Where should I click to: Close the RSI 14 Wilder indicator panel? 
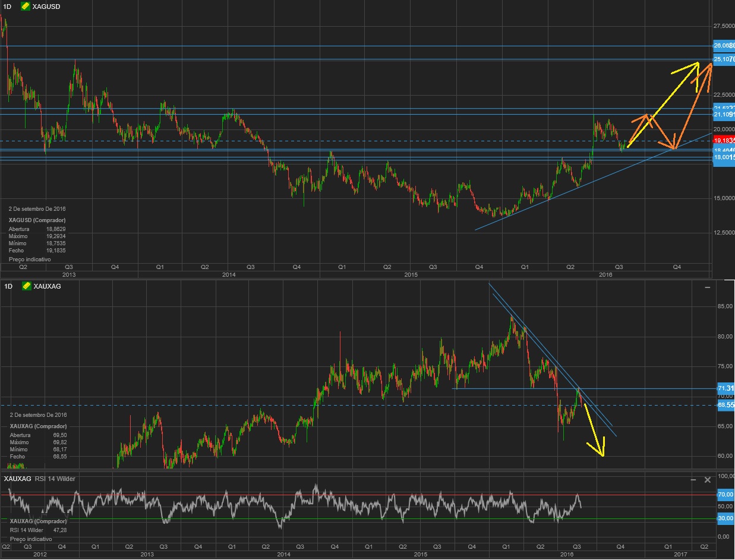707,479
